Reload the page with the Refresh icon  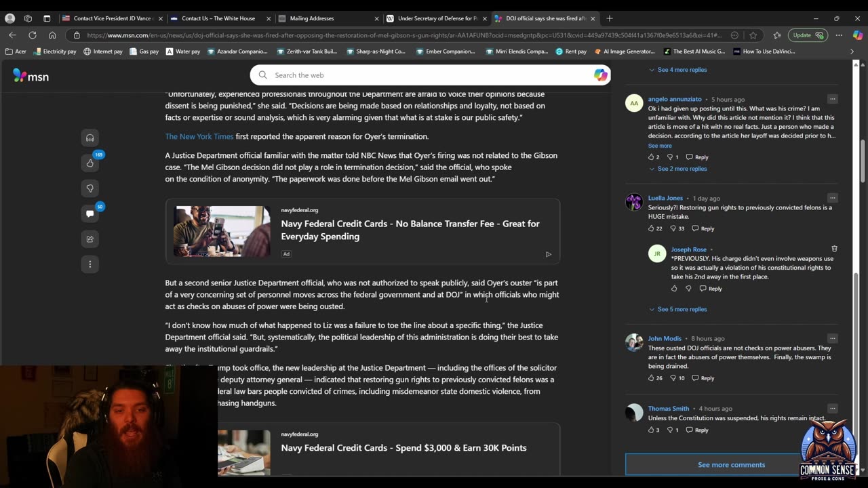[32, 35]
